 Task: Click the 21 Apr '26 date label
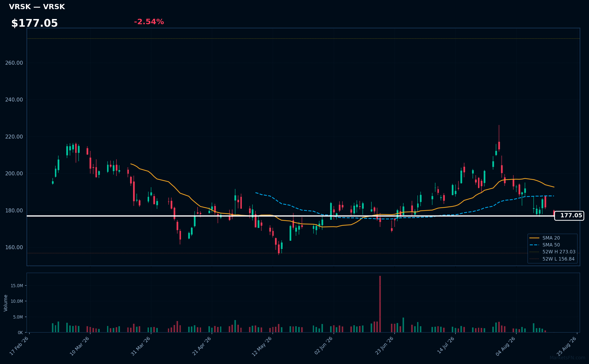[x=202, y=346]
